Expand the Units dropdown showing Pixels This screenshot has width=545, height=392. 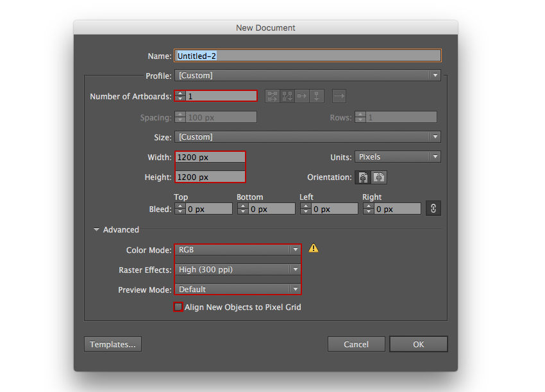(398, 157)
